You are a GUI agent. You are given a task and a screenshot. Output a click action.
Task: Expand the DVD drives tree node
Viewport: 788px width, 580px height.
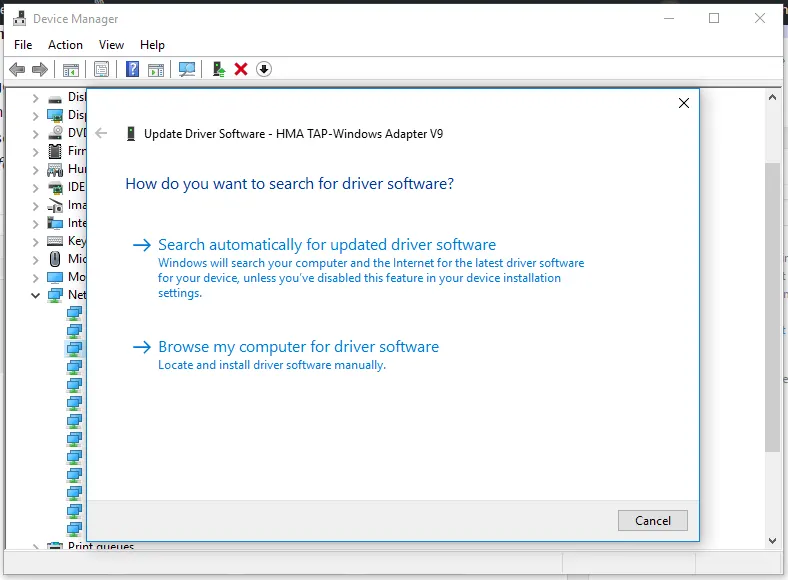click(x=35, y=134)
